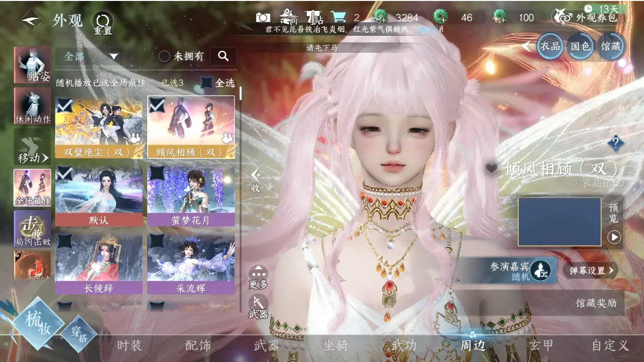Add currency next to 3284

(x=381, y=17)
